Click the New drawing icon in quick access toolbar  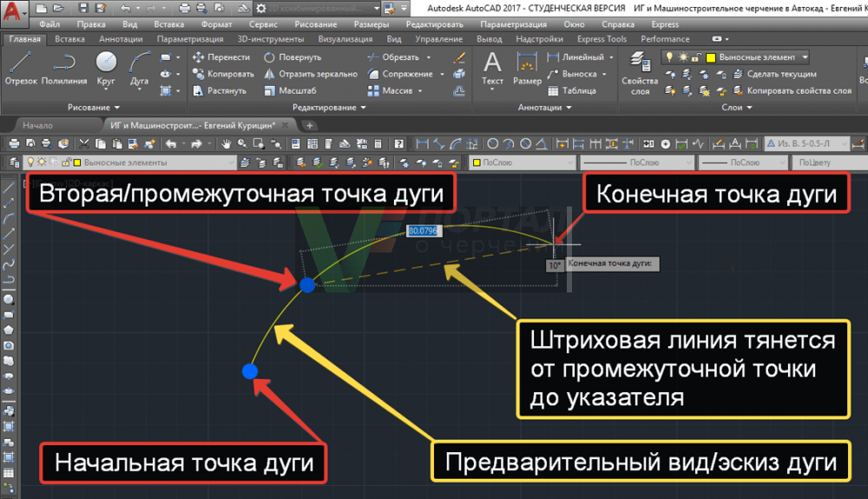click(x=42, y=8)
